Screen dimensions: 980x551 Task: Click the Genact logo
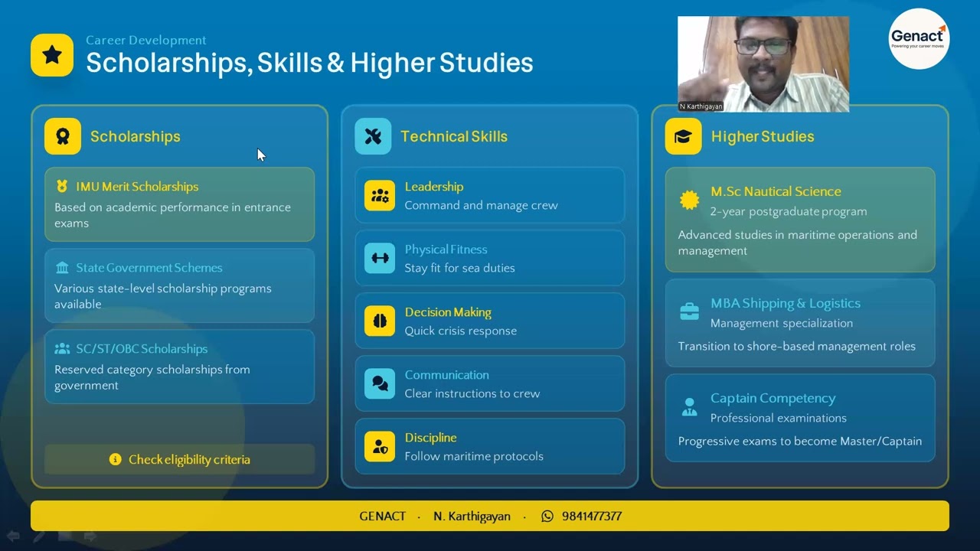point(919,38)
